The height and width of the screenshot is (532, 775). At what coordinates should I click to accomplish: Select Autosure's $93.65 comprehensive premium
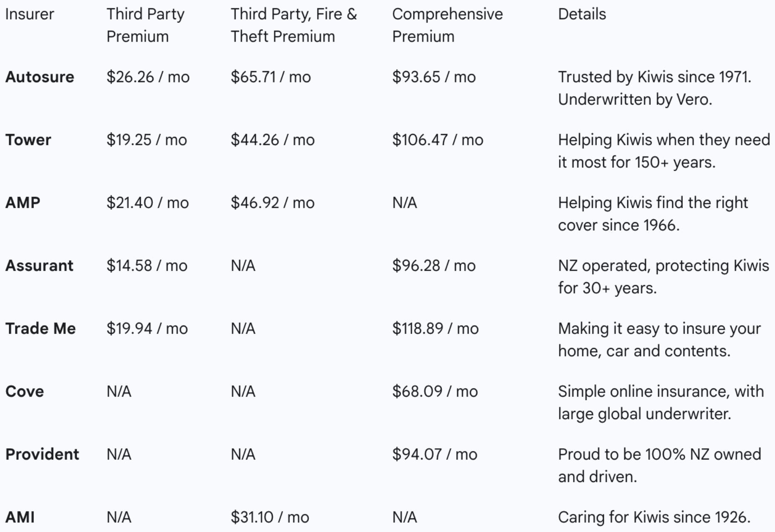point(434,77)
